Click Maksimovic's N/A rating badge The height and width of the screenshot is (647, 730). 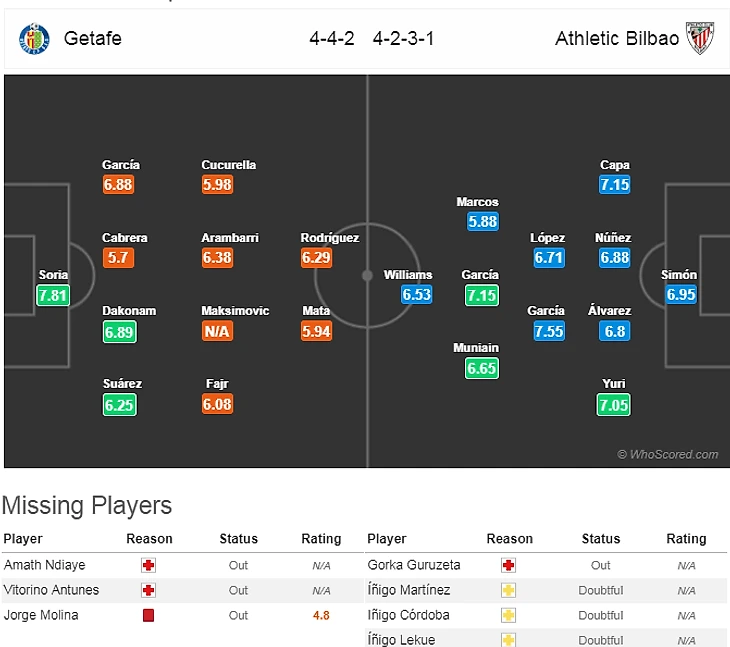tap(217, 331)
